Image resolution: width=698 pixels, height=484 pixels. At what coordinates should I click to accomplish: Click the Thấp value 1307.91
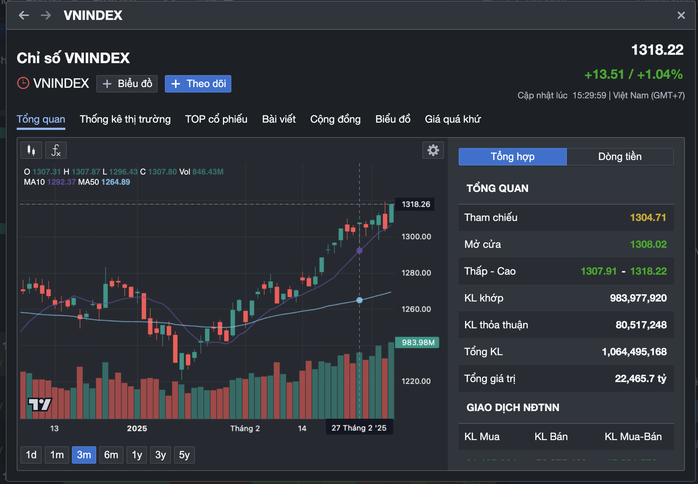599,271
